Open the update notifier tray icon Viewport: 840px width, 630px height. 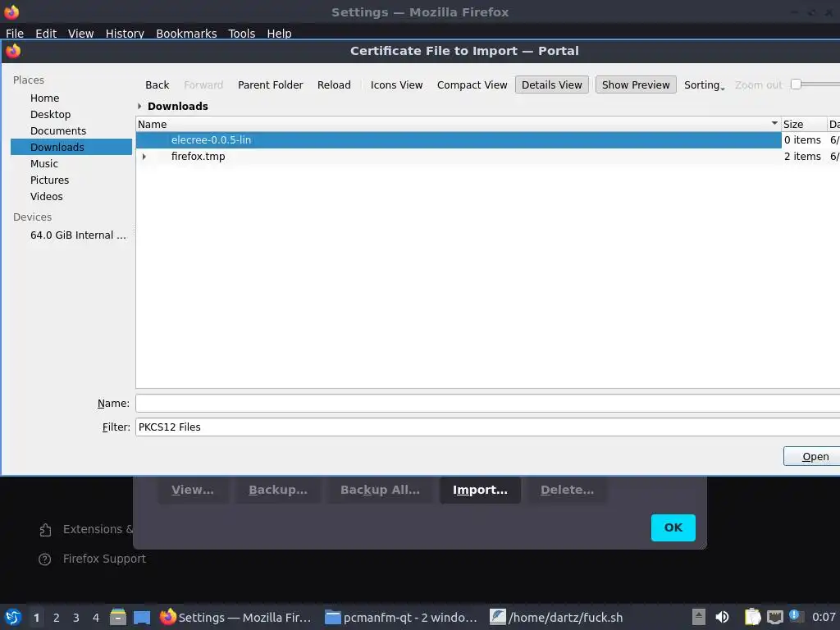pyautogui.click(x=795, y=617)
